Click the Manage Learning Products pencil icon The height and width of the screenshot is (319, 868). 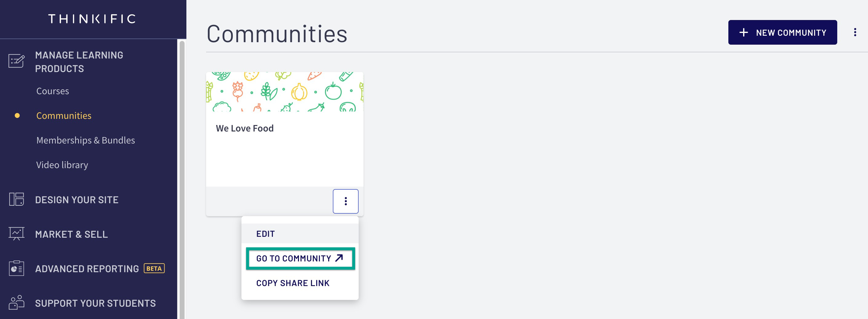[x=17, y=61]
